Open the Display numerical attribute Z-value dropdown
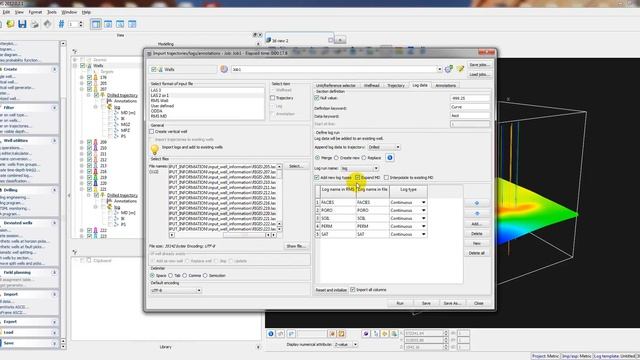 pos(346,344)
